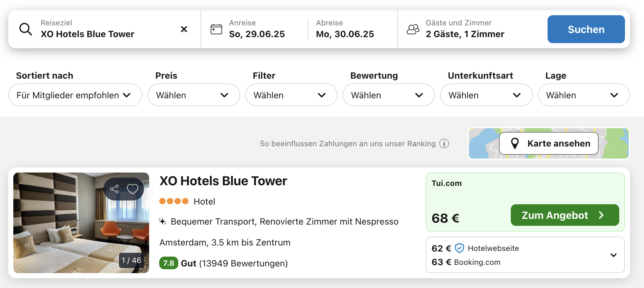Open the hotel room photo thumbnail
644x288 pixels.
click(x=81, y=223)
